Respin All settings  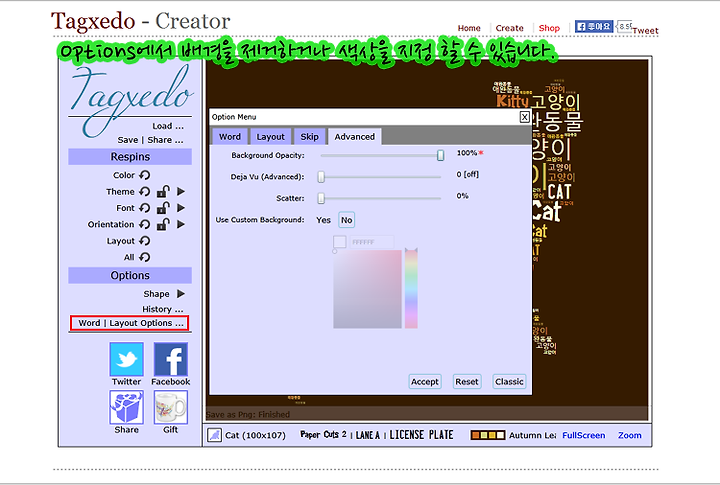coord(145,257)
